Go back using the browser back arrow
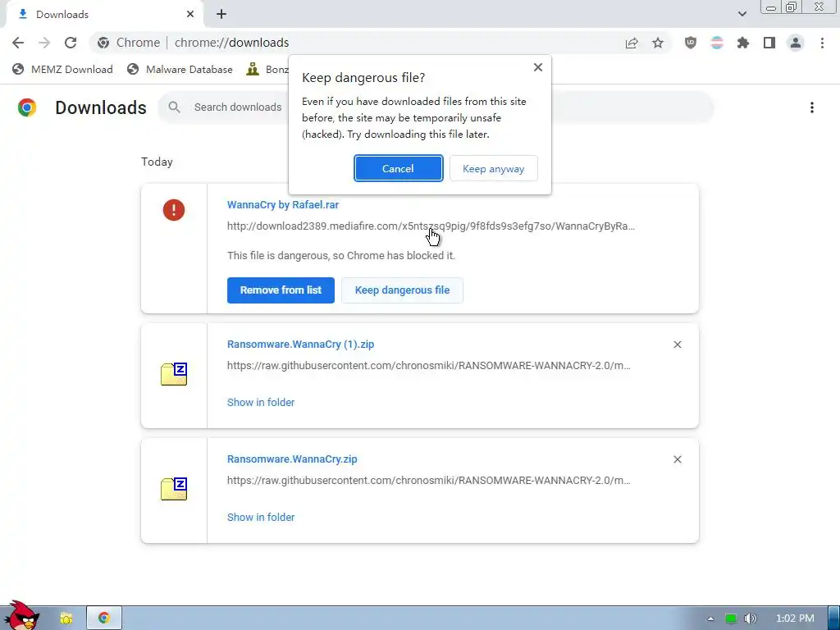Viewport: 840px width, 630px height. [x=18, y=43]
